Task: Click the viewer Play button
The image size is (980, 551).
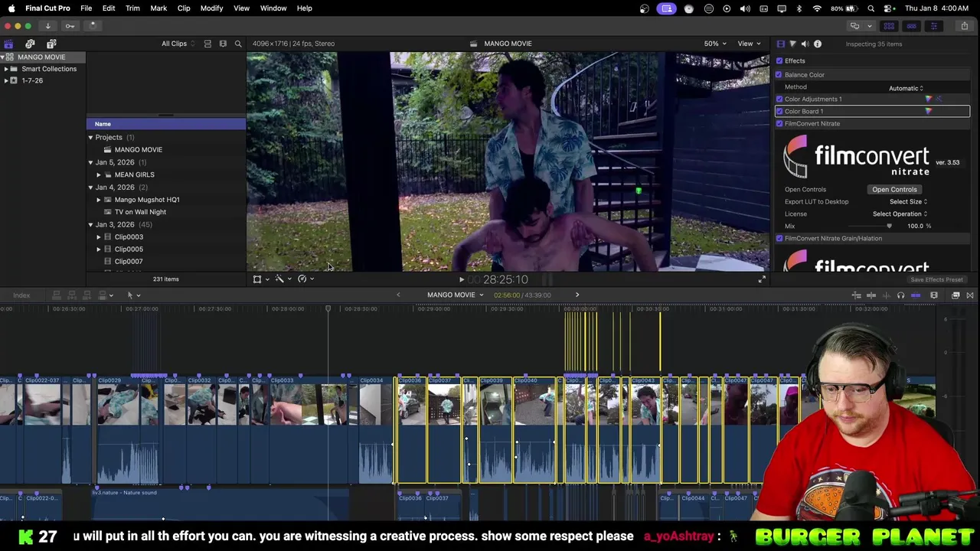Action: point(461,280)
